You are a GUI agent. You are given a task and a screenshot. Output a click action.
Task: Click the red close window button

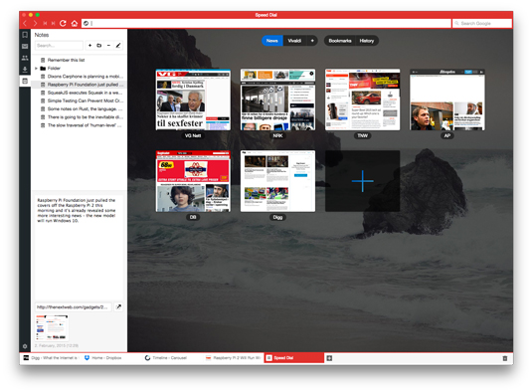(24, 15)
